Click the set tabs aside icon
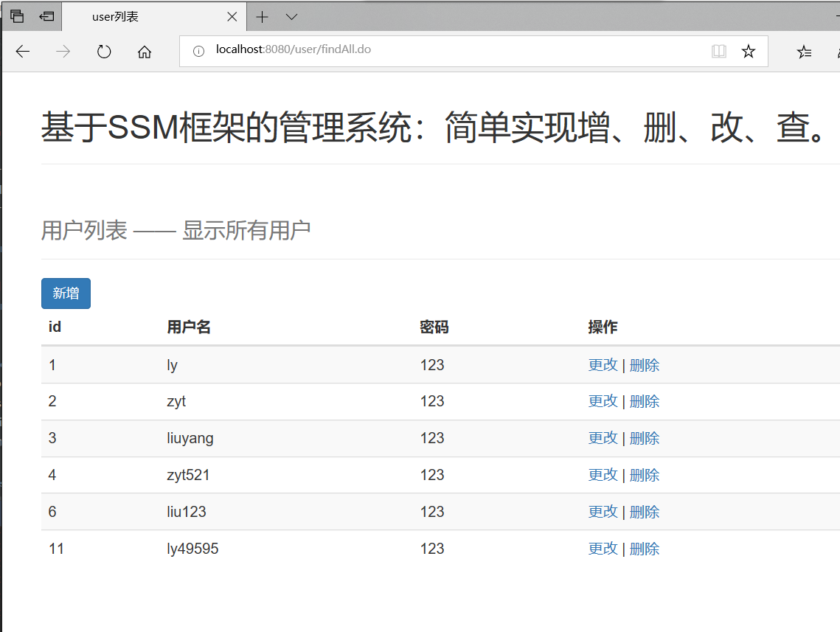This screenshot has width=840, height=632. click(x=16, y=16)
